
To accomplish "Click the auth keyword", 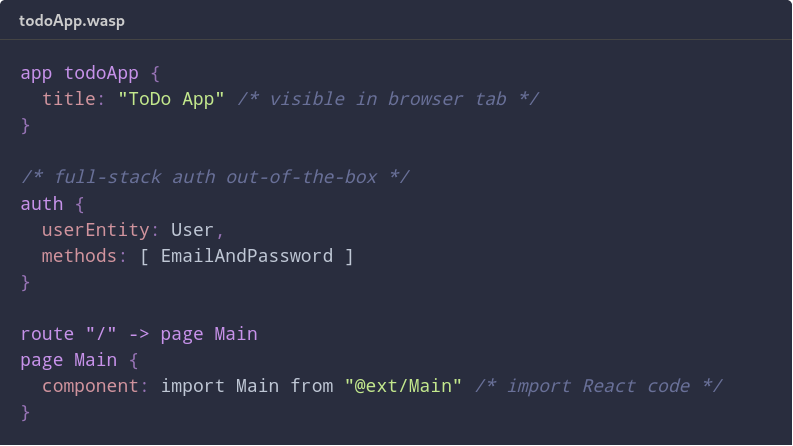I will click(x=41, y=204).
